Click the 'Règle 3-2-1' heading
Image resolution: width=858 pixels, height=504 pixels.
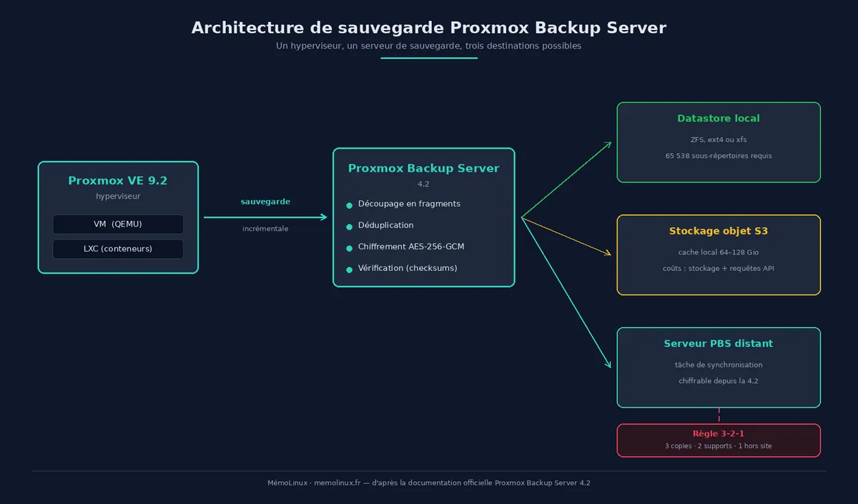(x=719, y=434)
